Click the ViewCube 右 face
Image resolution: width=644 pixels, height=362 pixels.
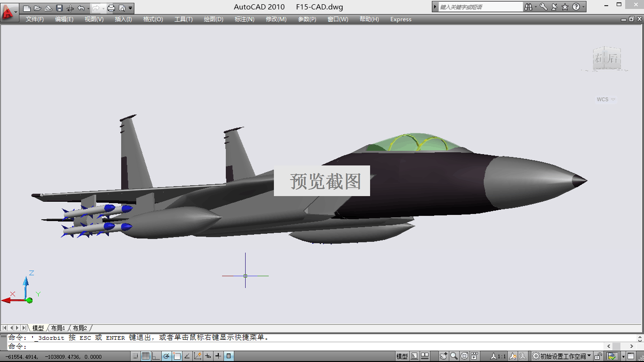coord(599,59)
